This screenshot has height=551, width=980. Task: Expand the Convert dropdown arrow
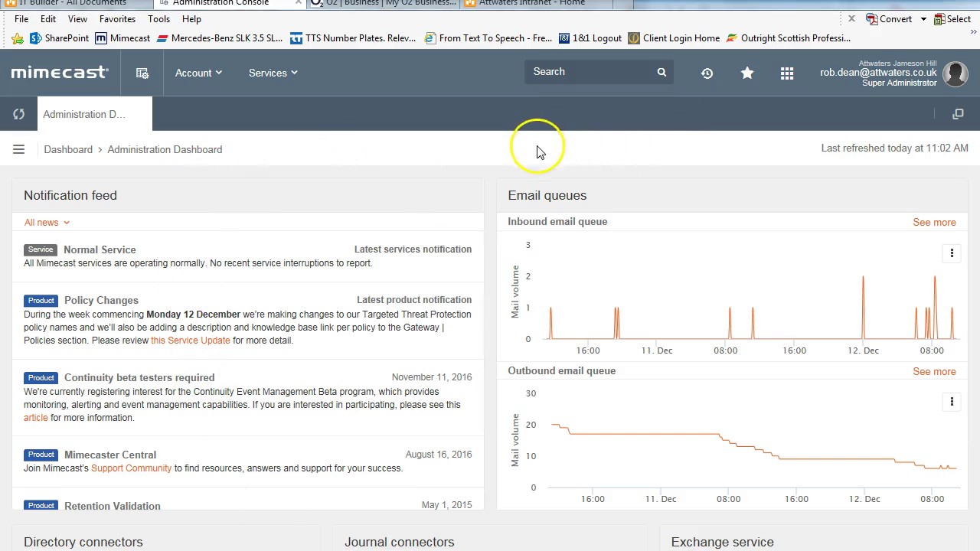coord(923,19)
